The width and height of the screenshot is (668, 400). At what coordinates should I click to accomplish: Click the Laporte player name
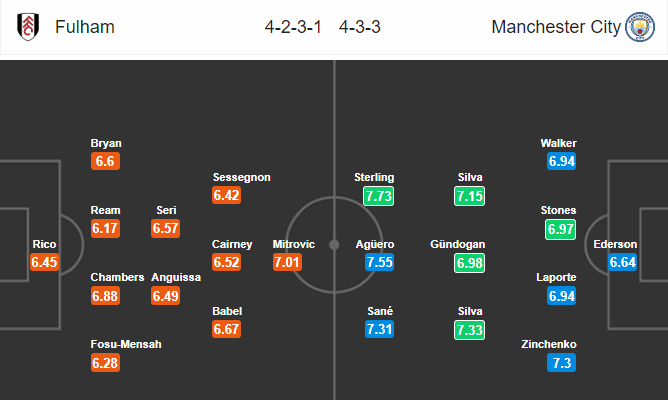556,277
